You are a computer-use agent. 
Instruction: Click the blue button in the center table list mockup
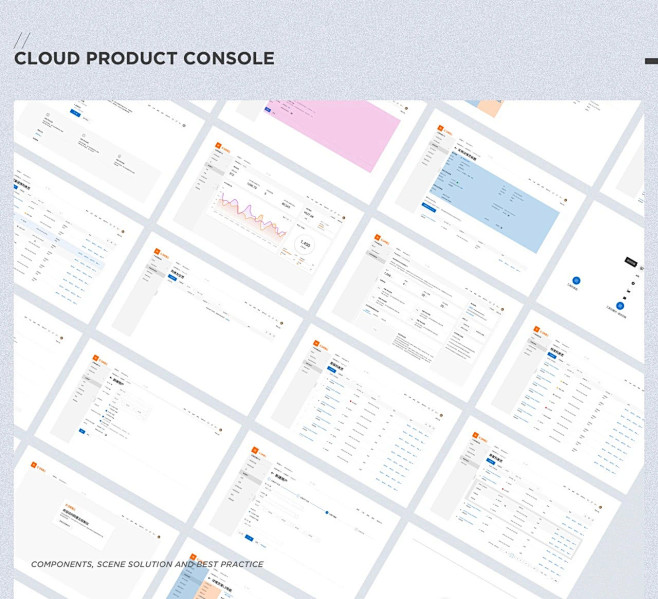(332, 369)
